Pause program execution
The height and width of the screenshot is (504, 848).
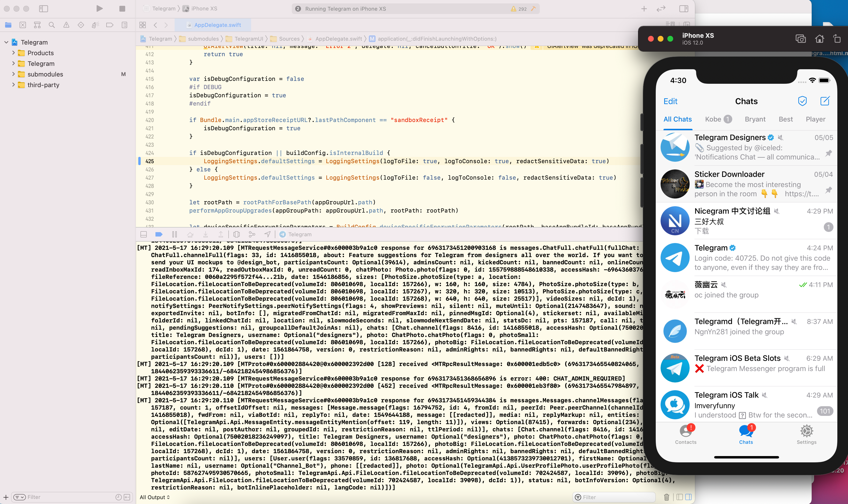point(175,234)
